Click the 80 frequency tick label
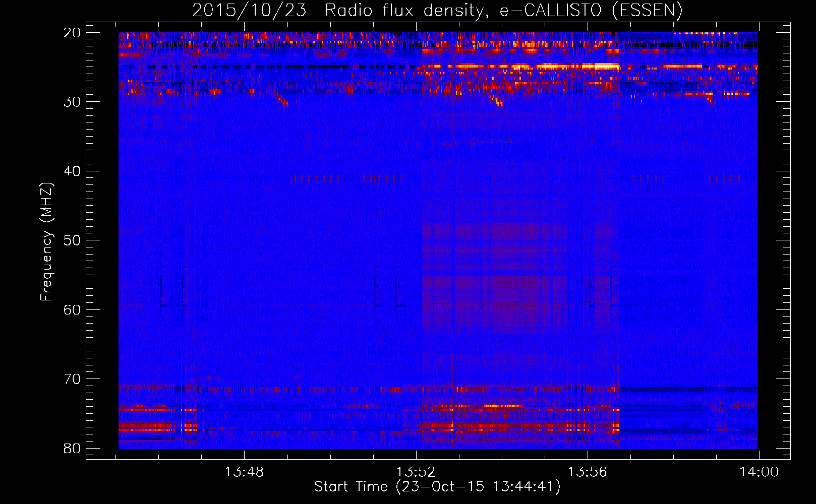The height and width of the screenshot is (504, 816). 73,449
